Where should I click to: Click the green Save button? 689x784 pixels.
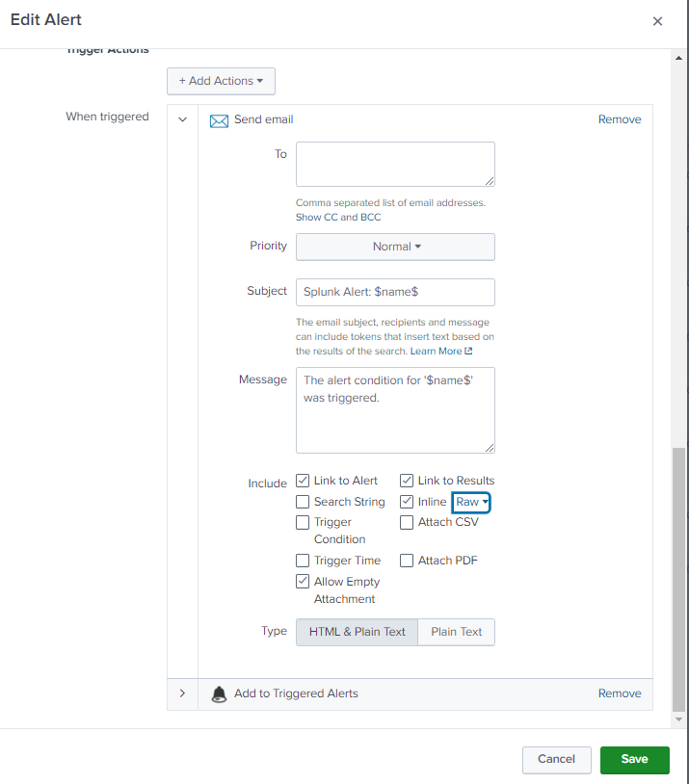634,760
